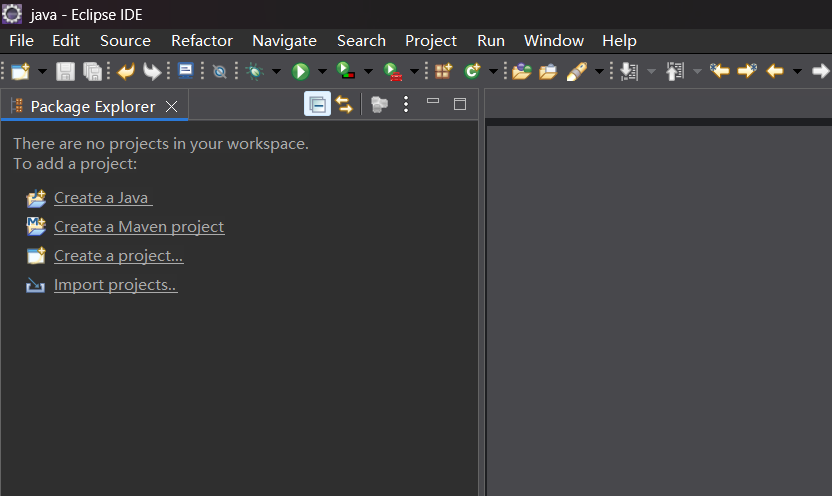Image resolution: width=832 pixels, height=496 pixels.
Task: Click the Save All icon
Action: [x=92, y=71]
